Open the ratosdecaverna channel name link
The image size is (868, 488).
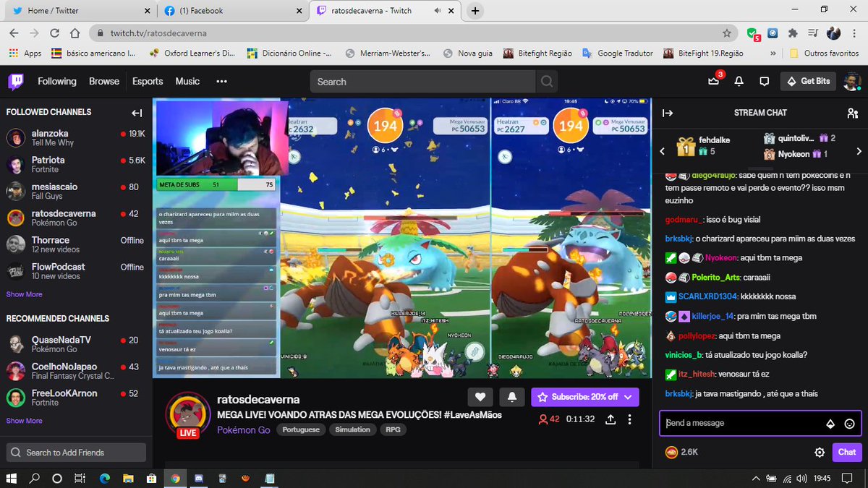coord(258,400)
